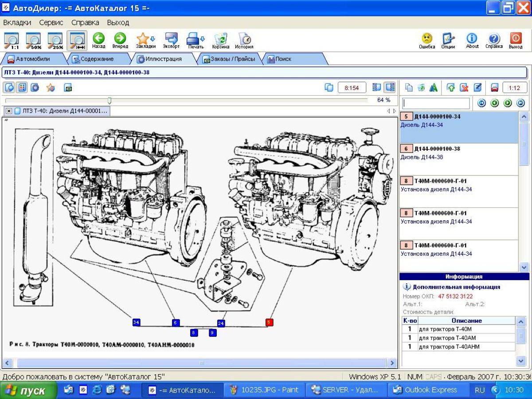Click the zoom slider handle at 64%

[110, 101]
